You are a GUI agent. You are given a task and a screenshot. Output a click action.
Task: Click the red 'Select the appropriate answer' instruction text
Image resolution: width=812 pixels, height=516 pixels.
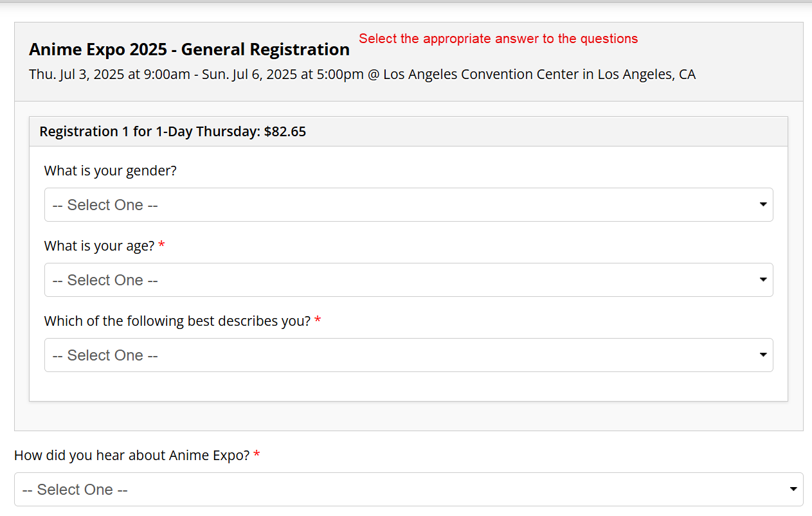pyautogui.click(x=498, y=39)
